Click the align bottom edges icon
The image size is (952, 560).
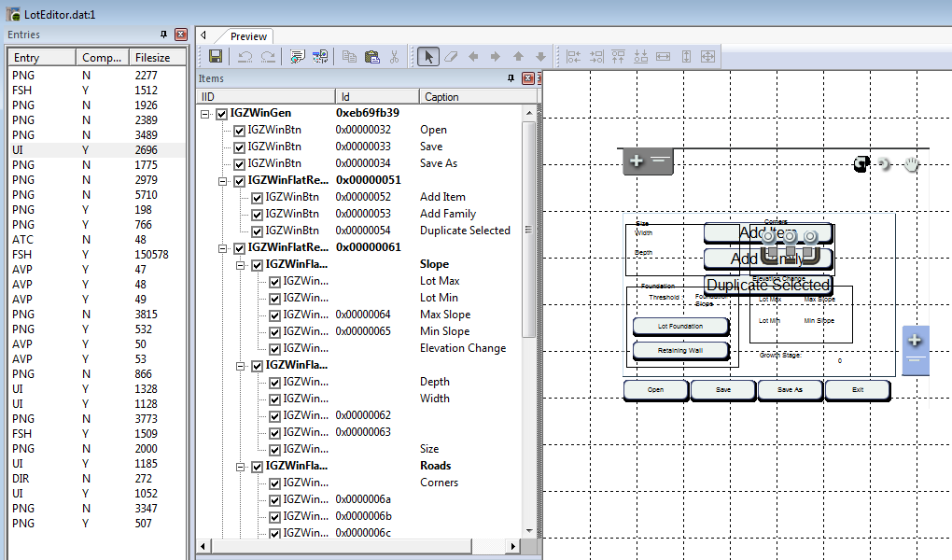640,57
